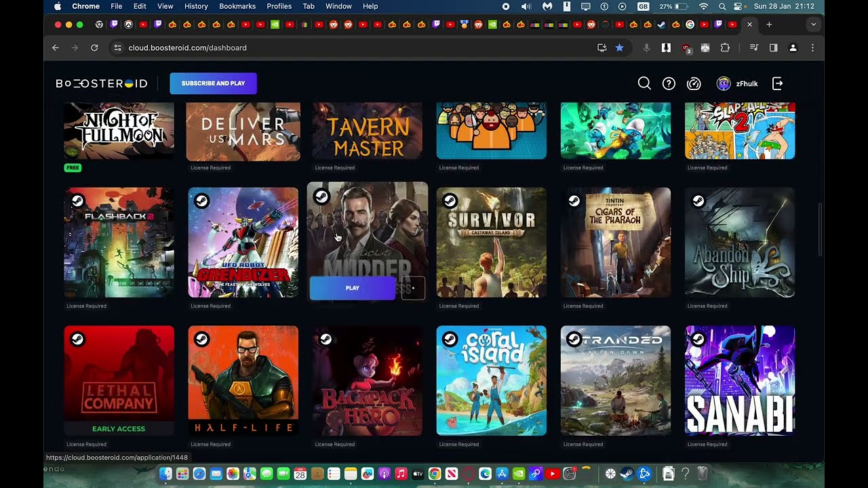Screen dimensions: 868x488
Task: Bookmark this page with the star icon
Action: pos(619,47)
